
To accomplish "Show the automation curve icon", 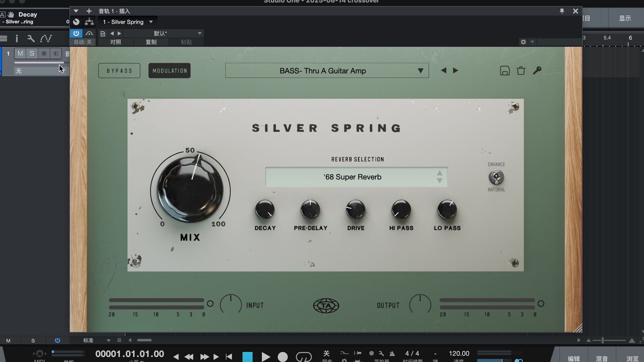I will [46, 38].
